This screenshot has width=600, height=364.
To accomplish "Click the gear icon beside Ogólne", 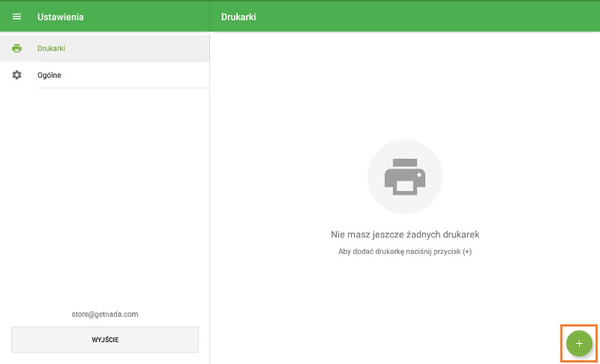I will pos(17,75).
